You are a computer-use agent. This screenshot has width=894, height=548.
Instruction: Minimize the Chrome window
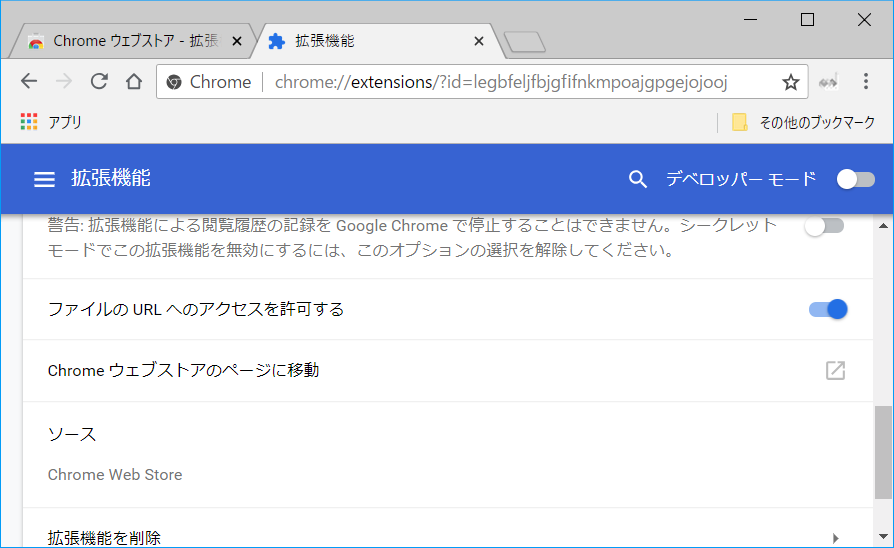[751, 20]
